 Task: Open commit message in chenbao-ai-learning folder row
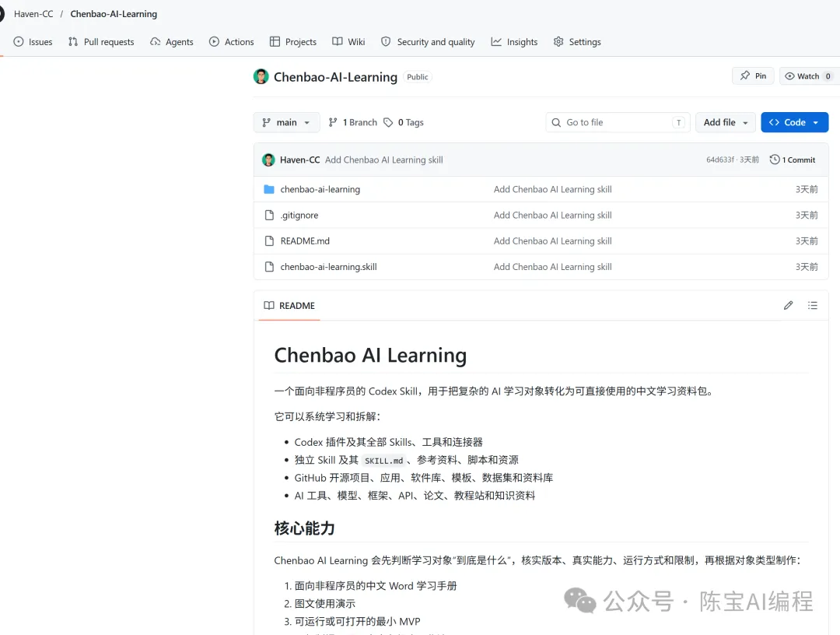[553, 189]
